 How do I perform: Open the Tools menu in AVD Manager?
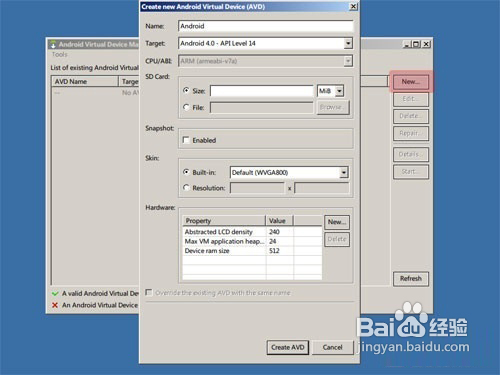tap(59, 54)
